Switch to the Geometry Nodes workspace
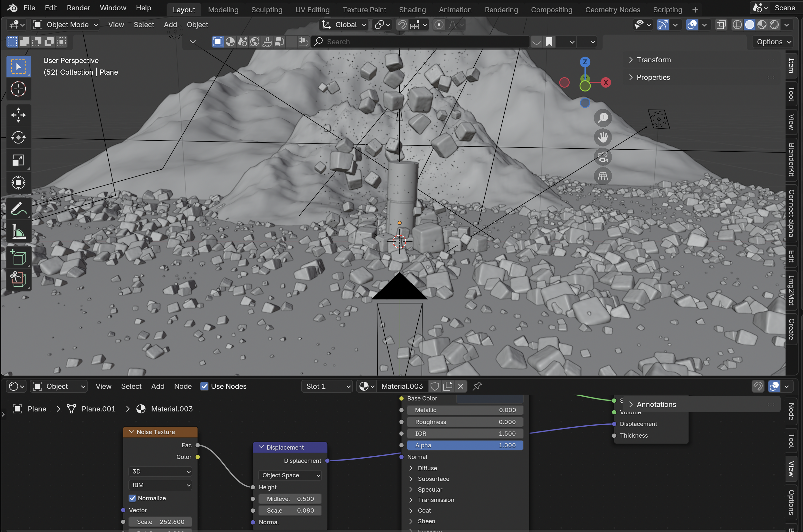The height and width of the screenshot is (532, 803). point(613,10)
